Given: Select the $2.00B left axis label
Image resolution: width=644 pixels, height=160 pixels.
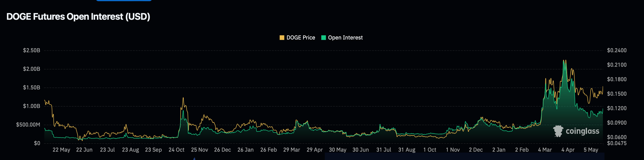Looking at the screenshot, I should [32, 69].
